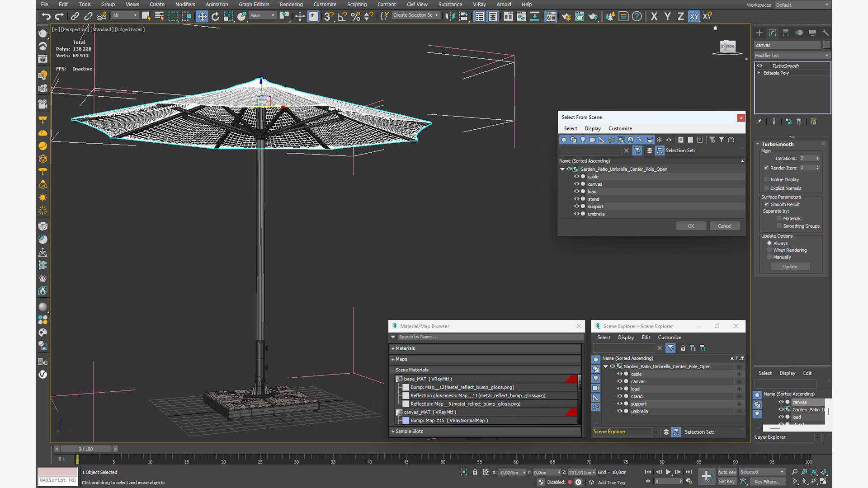
Task: Activate the Select and Move tool
Action: point(202,16)
